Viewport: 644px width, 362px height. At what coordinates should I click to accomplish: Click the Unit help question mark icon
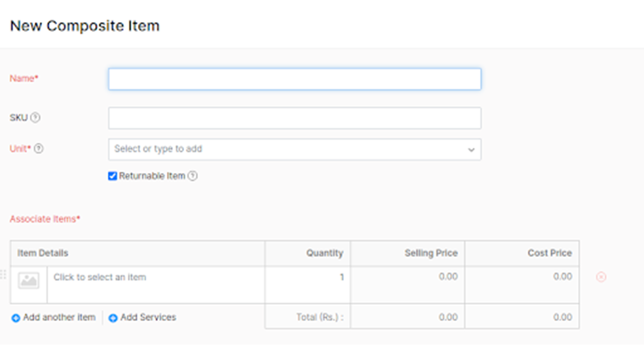coord(39,149)
